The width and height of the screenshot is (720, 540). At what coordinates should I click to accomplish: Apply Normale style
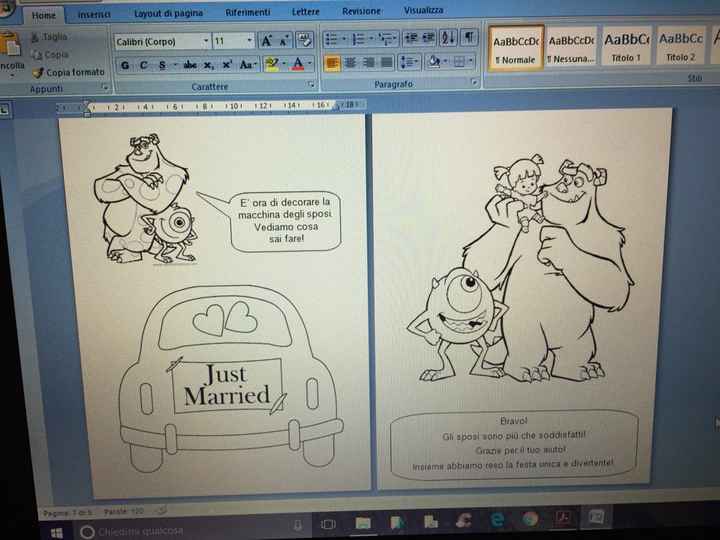(516, 48)
